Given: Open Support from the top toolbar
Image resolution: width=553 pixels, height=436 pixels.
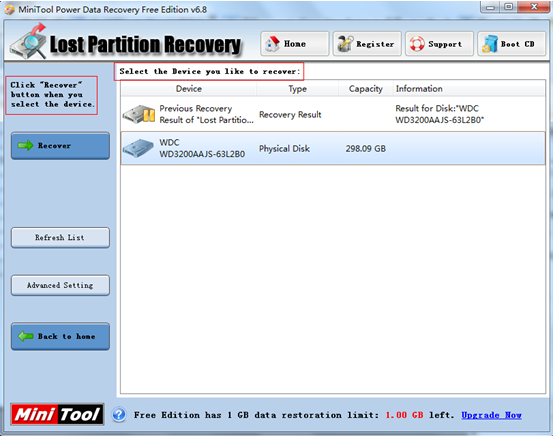Looking at the screenshot, I should point(439,44).
